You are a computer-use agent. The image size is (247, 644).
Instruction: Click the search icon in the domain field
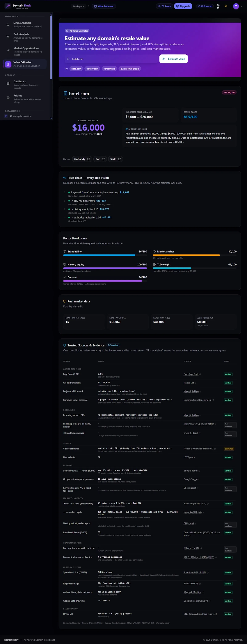68,59
